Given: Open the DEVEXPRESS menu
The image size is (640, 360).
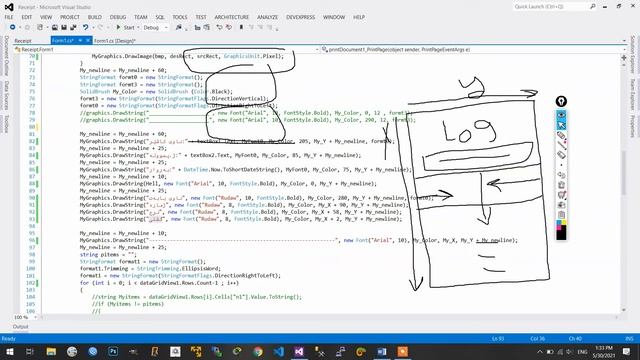Looking at the screenshot, I should [300, 17].
